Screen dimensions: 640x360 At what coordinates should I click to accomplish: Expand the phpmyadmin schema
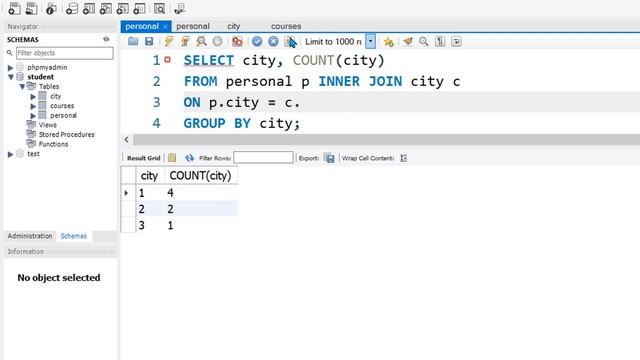(x=11, y=68)
